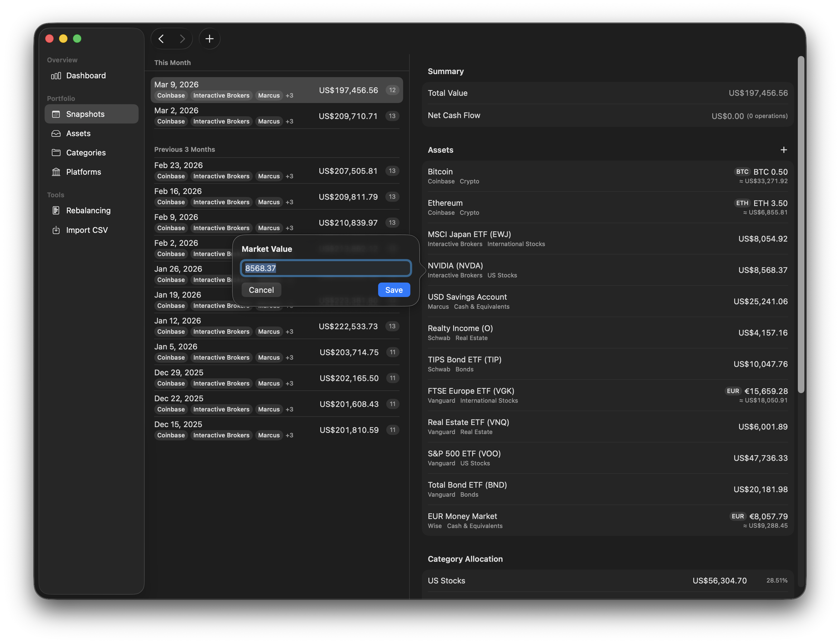Click the forward navigation arrow
Image resolution: width=840 pixels, height=644 pixels.
tap(183, 39)
